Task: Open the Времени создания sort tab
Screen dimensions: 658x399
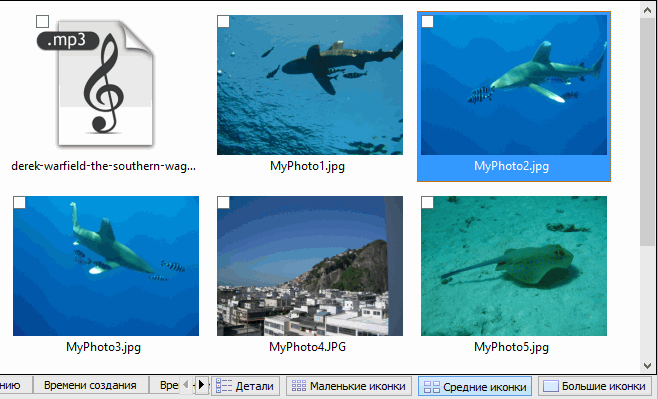Action: click(x=90, y=386)
